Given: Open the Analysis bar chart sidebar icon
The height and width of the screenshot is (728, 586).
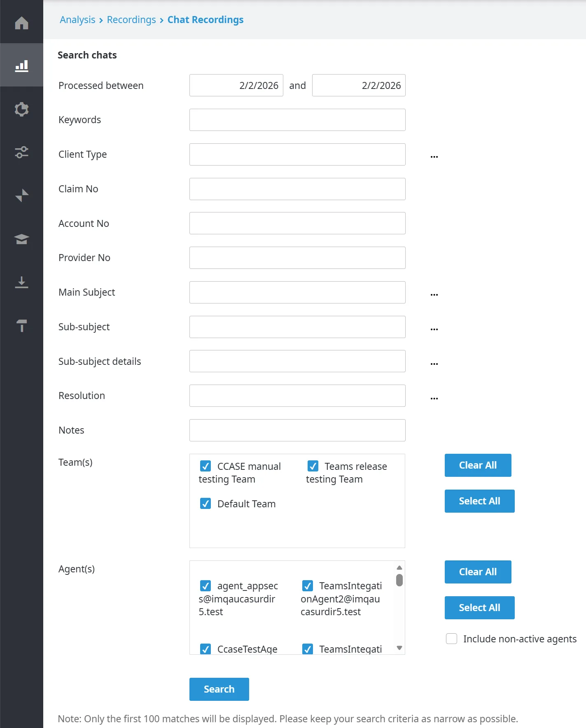Looking at the screenshot, I should 21,65.
